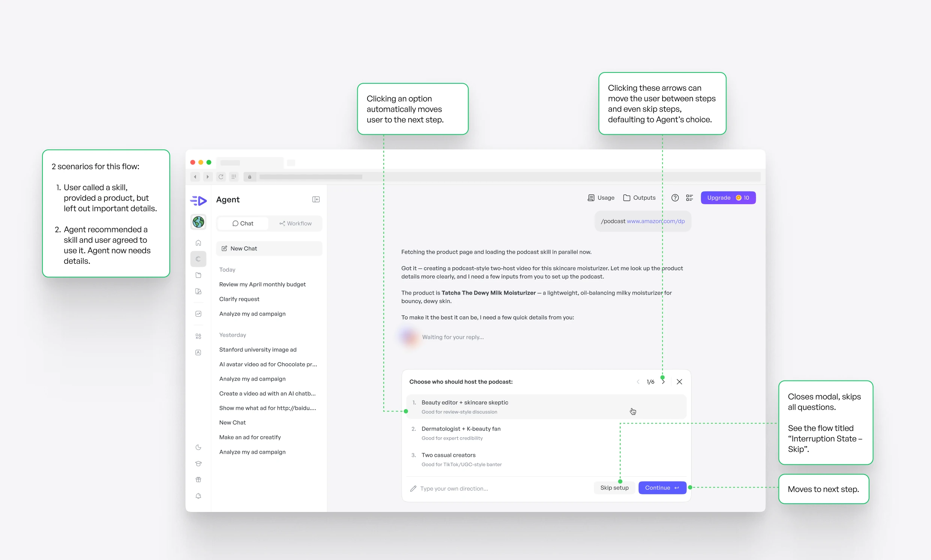Open the Usage menu item
The image size is (931, 560).
(601, 198)
